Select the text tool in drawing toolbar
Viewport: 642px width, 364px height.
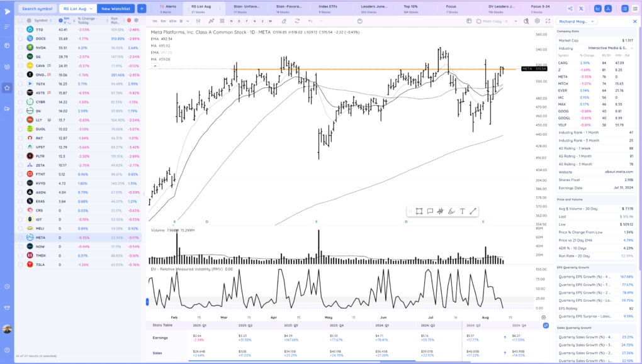[462, 211]
